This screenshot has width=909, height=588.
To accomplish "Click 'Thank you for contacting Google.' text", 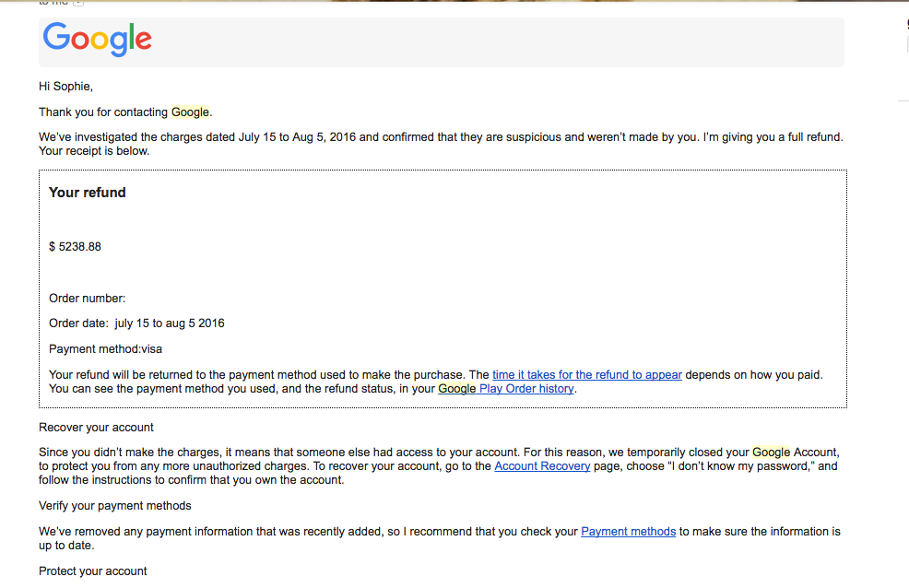I will [x=125, y=112].
